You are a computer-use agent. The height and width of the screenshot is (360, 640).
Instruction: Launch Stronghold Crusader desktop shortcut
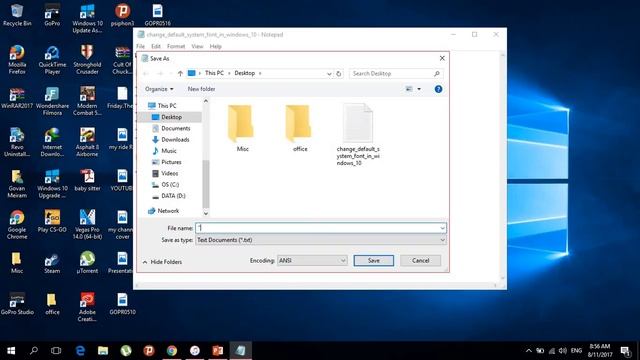pyautogui.click(x=87, y=60)
